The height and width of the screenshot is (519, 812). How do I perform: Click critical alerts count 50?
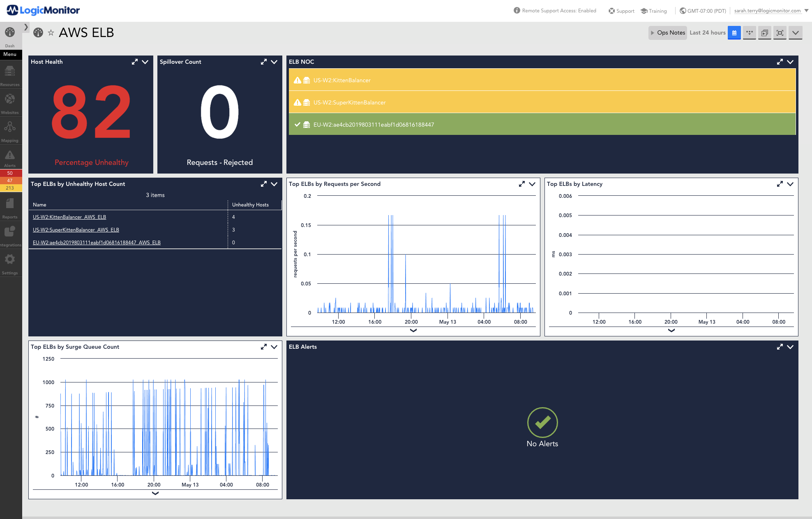(10, 173)
